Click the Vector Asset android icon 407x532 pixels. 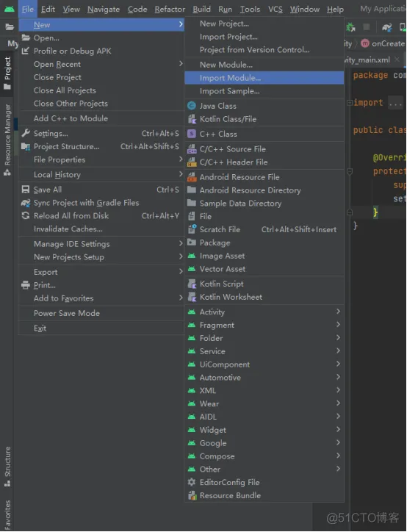click(x=192, y=269)
